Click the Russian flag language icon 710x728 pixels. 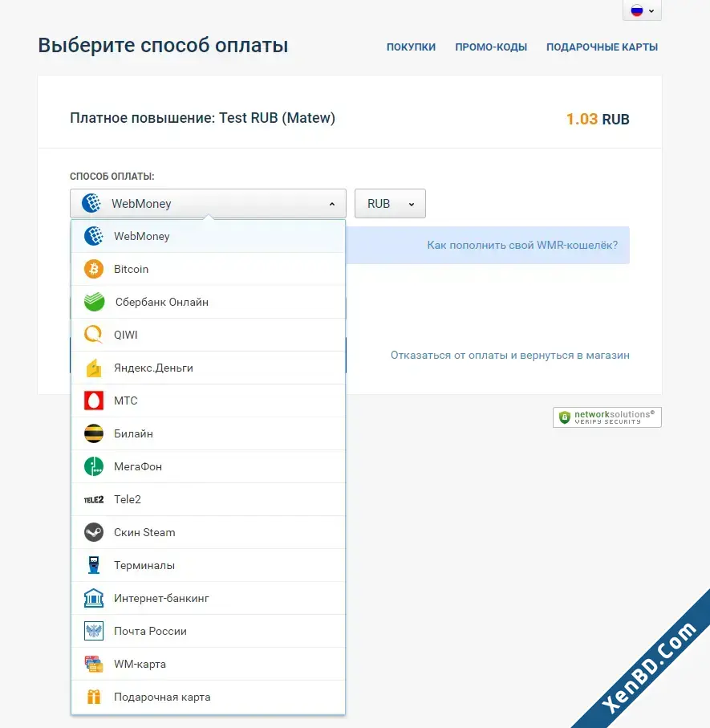tap(637, 10)
